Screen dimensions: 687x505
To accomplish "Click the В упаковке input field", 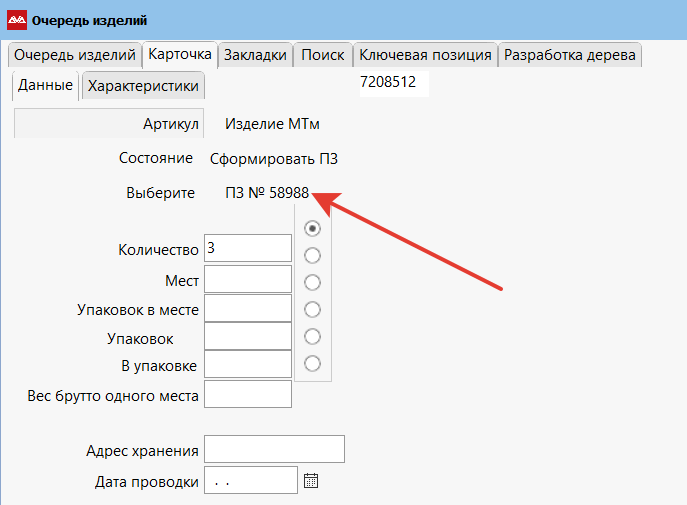I will tap(247, 365).
